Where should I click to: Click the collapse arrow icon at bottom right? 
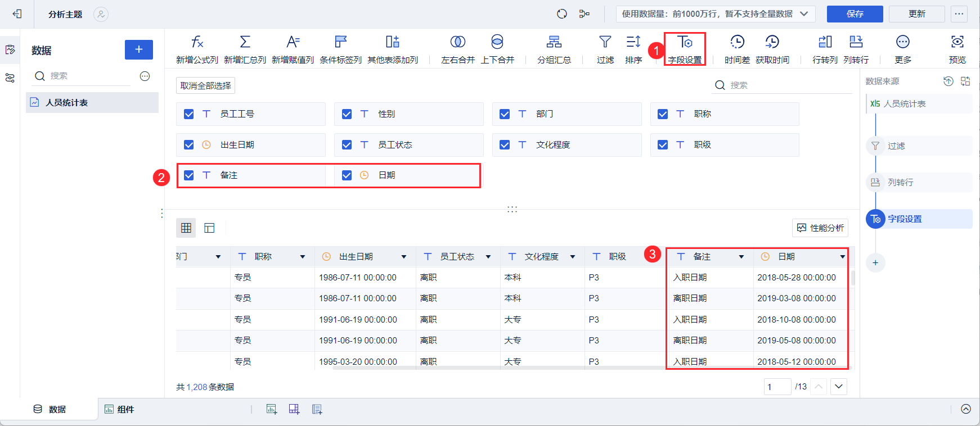click(966, 409)
